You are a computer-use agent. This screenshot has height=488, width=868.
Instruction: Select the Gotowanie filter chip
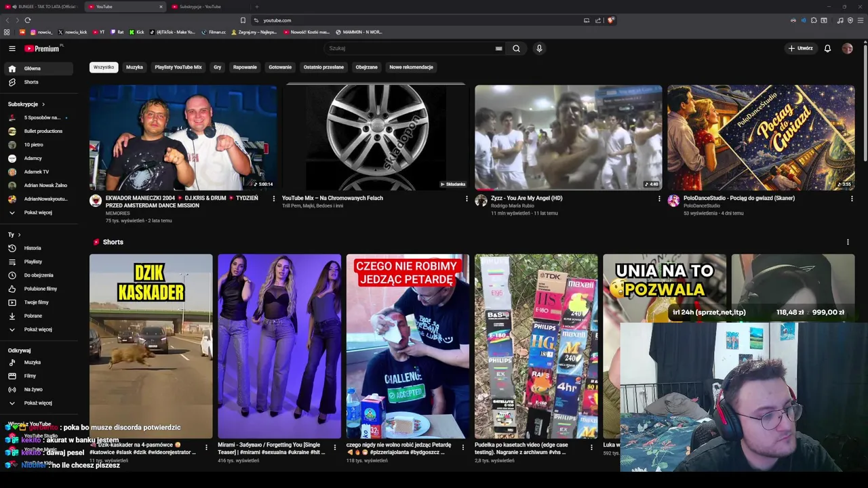pos(280,67)
